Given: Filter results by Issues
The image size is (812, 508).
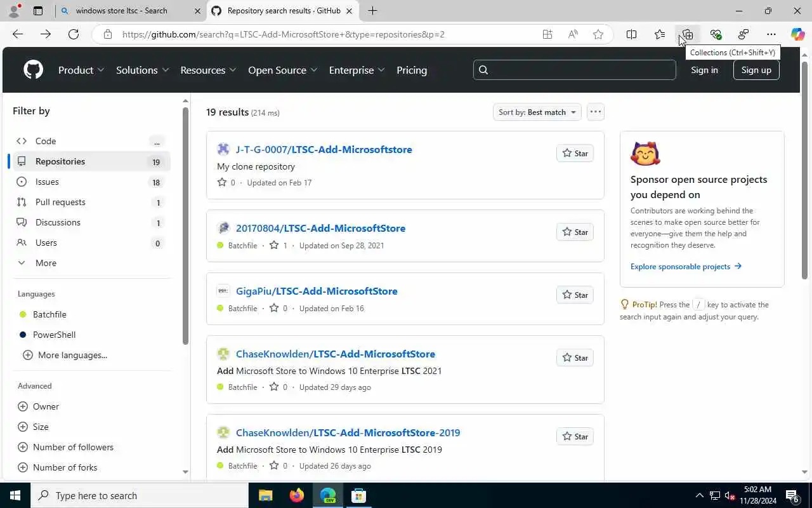Looking at the screenshot, I should coord(91,182).
